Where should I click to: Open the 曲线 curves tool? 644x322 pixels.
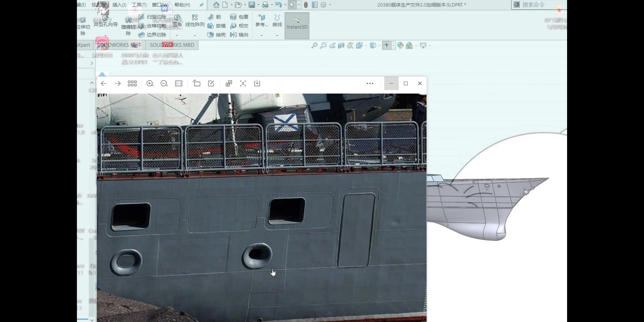[277, 21]
